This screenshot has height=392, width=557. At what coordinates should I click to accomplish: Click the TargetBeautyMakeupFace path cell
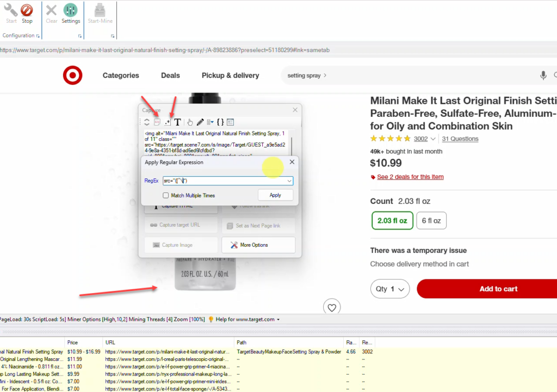289,352
